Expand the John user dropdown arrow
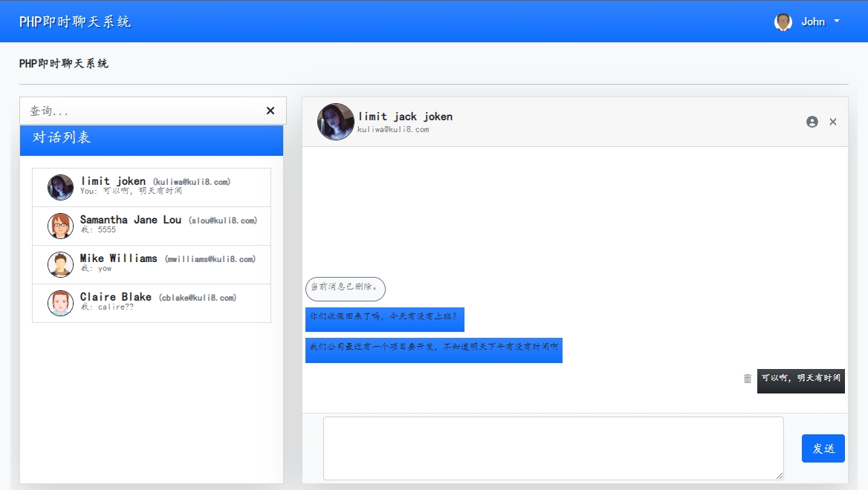The image size is (868, 490). pos(837,22)
